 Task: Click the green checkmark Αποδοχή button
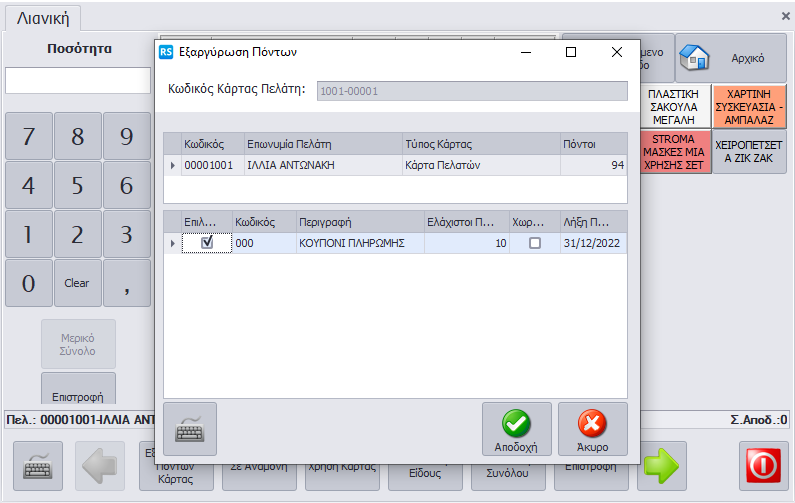516,429
